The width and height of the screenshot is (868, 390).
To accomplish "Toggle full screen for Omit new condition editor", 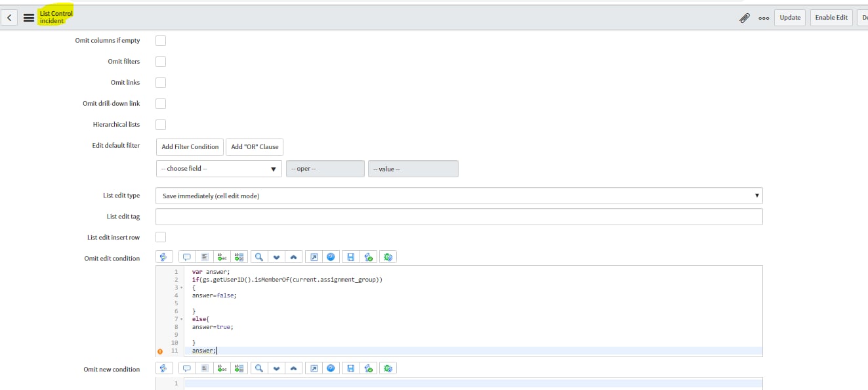I will coord(314,368).
